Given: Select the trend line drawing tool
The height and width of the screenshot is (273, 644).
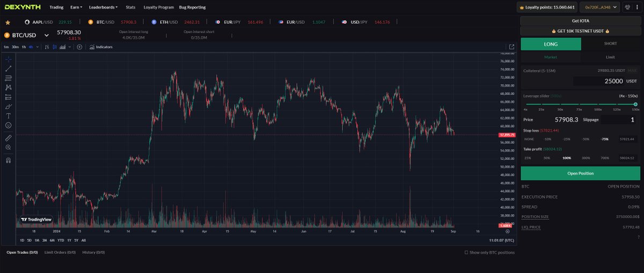Looking at the screenshot, I should (9, 69).
